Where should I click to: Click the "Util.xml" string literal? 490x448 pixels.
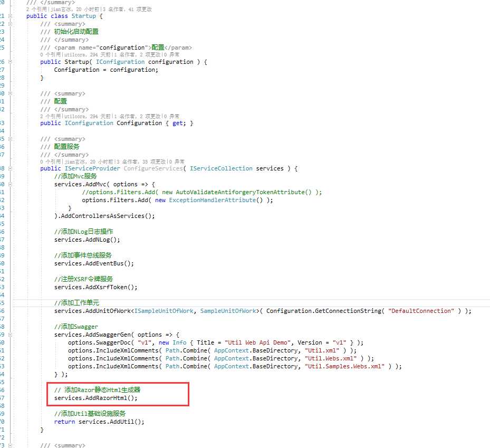click(322, 351)
